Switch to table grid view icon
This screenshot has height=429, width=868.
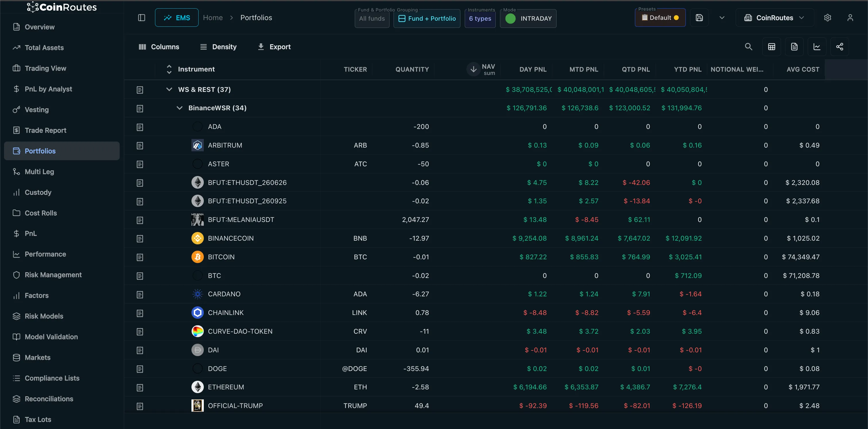(x=771, y=47)
